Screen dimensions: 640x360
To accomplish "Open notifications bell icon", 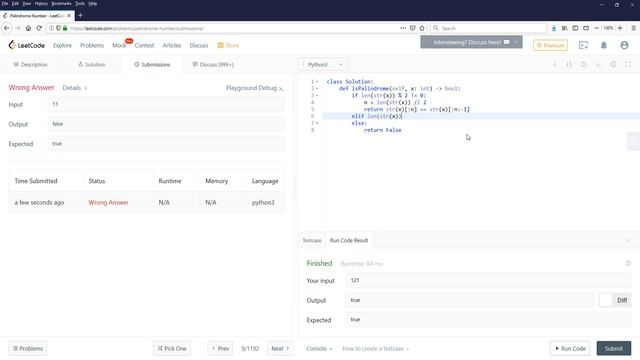I will tap(604, 45).
